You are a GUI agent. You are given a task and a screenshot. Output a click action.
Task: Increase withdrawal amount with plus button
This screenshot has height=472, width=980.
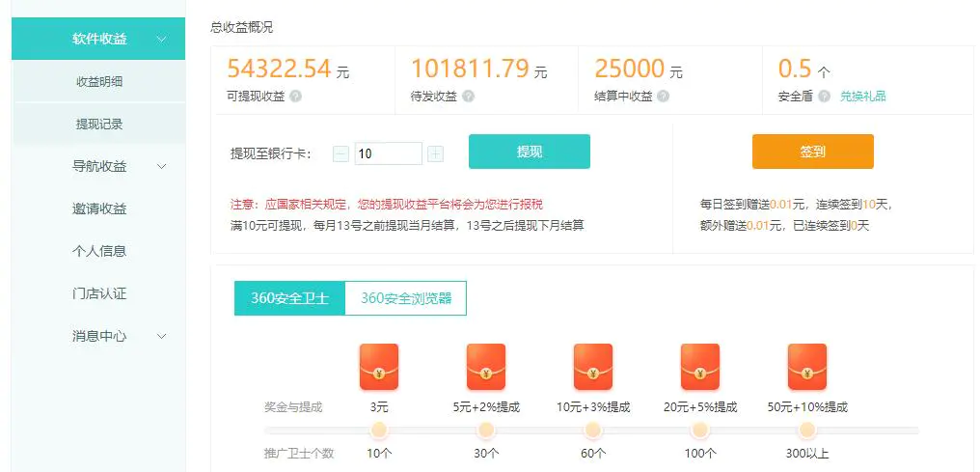[x=435, y=153]
